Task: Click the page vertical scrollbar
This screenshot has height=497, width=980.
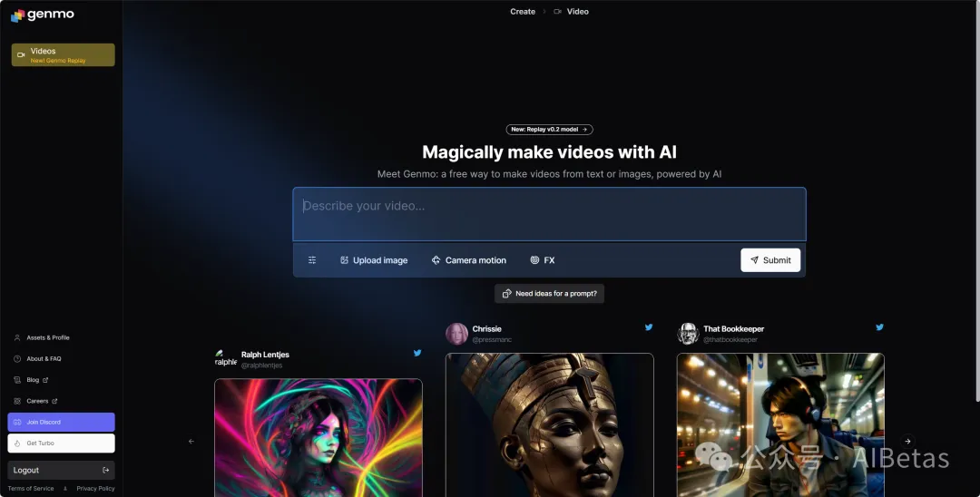Action: click(977, 200)
